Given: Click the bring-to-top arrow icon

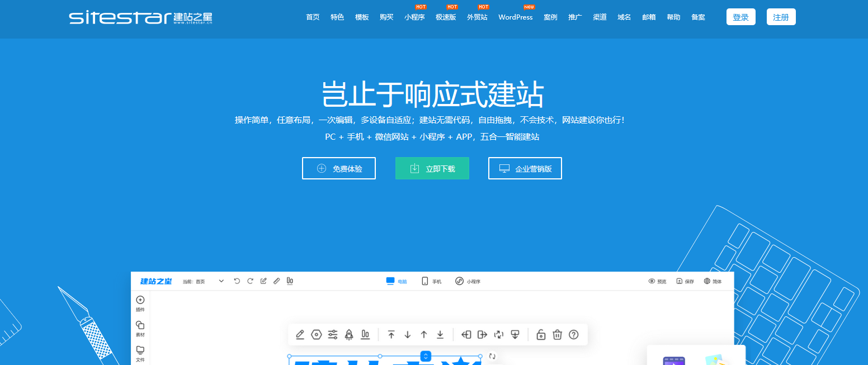Looking at the screenshot, I should pyautogui.click(x=391, y=335).
